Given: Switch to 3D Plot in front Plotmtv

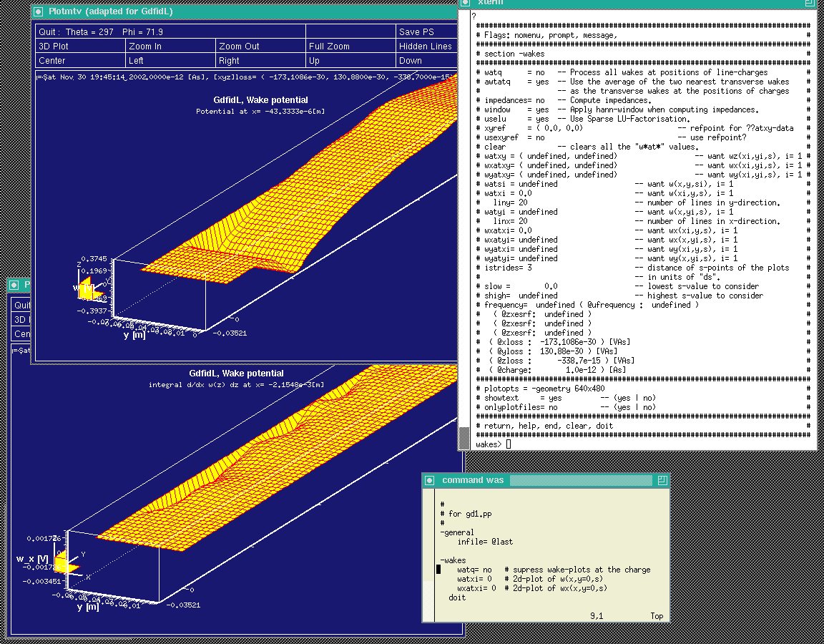Looking at the screenshot, I should coord(80,46).
